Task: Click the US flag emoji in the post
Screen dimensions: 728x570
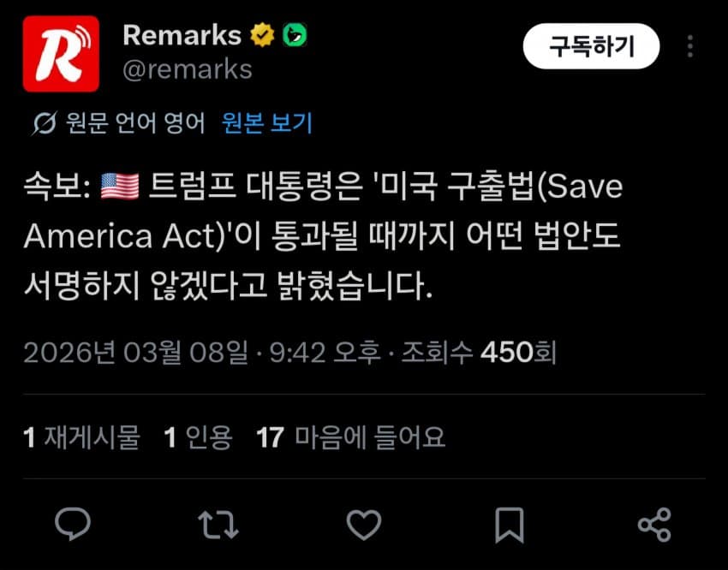Action: [x=120, y=187]
